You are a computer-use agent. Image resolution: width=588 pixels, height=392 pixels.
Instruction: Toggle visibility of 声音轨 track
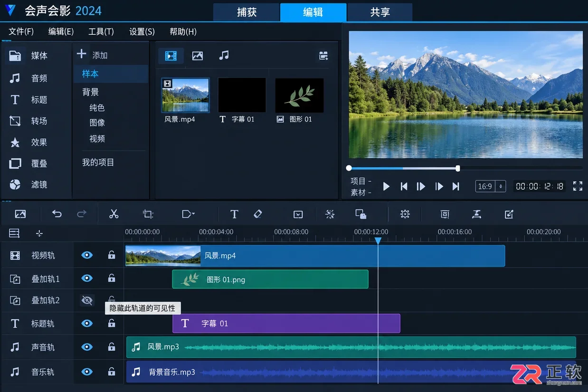(x=87, y=347)
